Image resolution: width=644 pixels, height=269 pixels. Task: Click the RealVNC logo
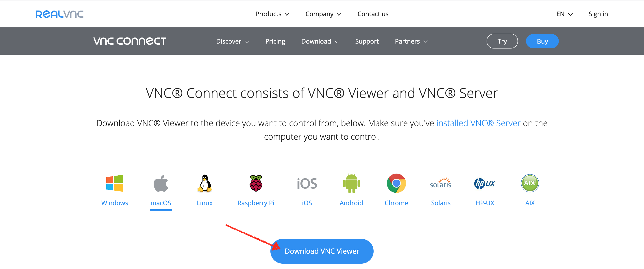coord(59,14)
